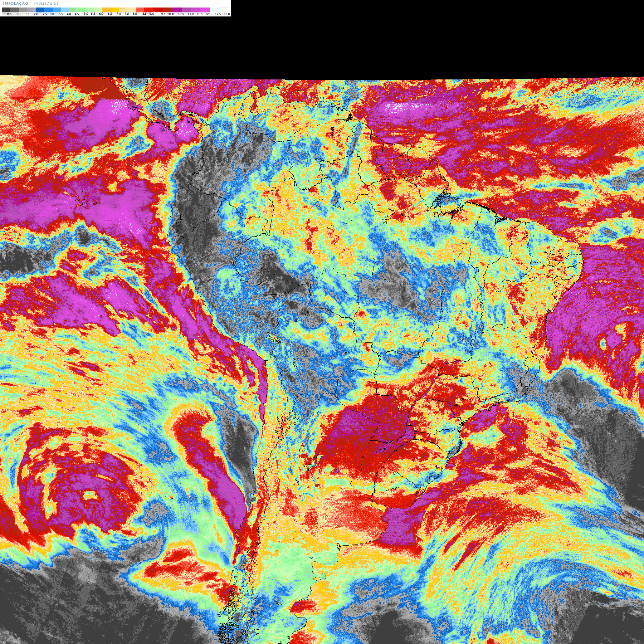Click the 5.0 legend value
The height and width of the screenshot is (644, 644).
86,14
